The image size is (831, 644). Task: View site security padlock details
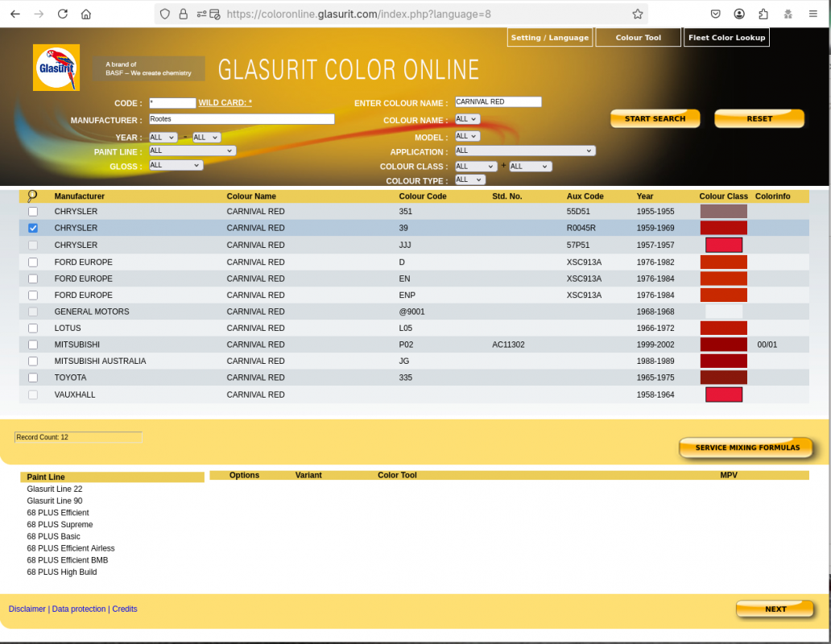tap(184, 14)
